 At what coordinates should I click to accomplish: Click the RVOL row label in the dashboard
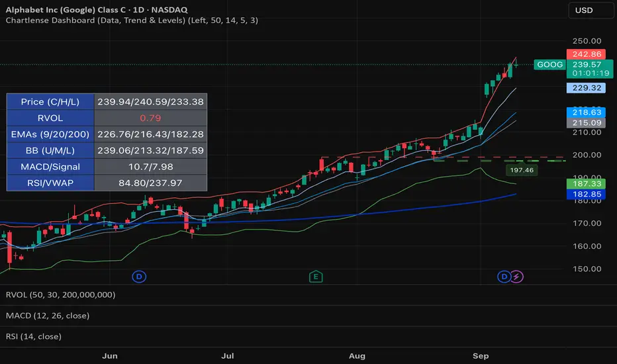50,118
